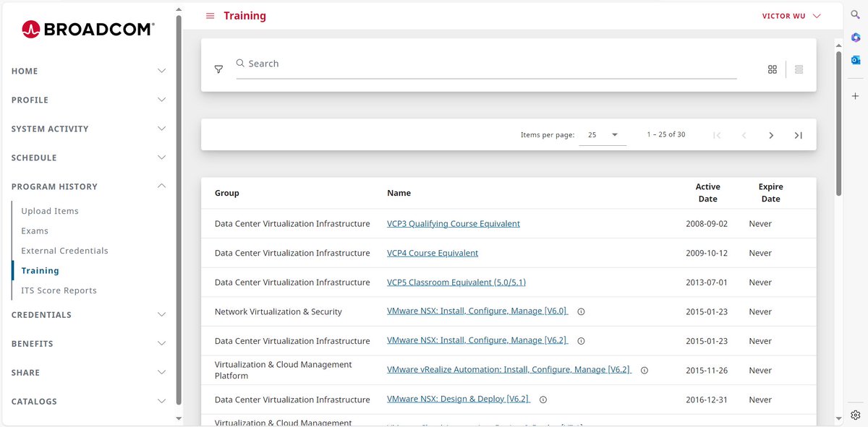
Task: Open ITS Score Reports item
Action: [x=59, y=290]
